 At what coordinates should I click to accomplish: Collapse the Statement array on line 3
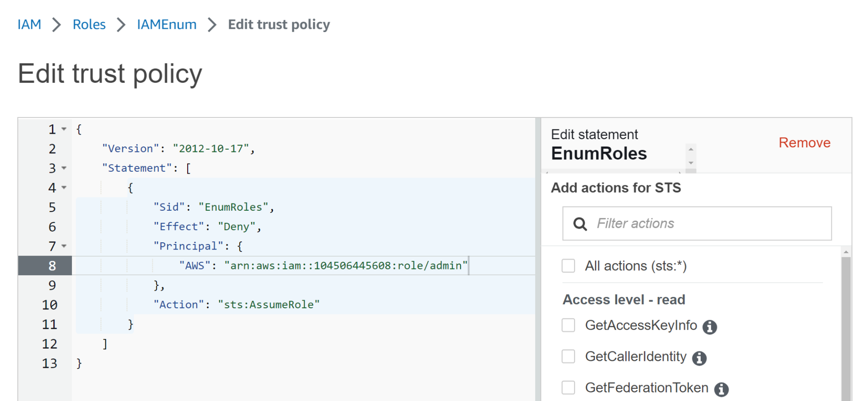pos(64,168)
